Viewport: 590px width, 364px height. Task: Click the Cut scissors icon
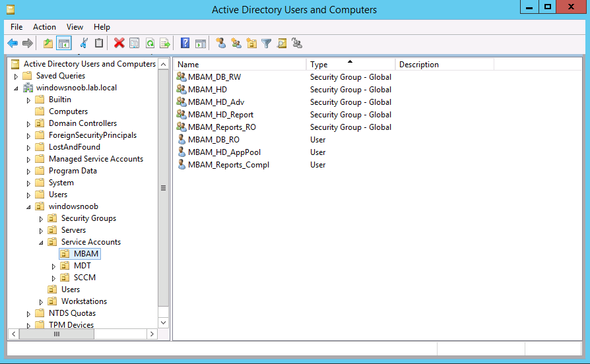click(84, 44)
